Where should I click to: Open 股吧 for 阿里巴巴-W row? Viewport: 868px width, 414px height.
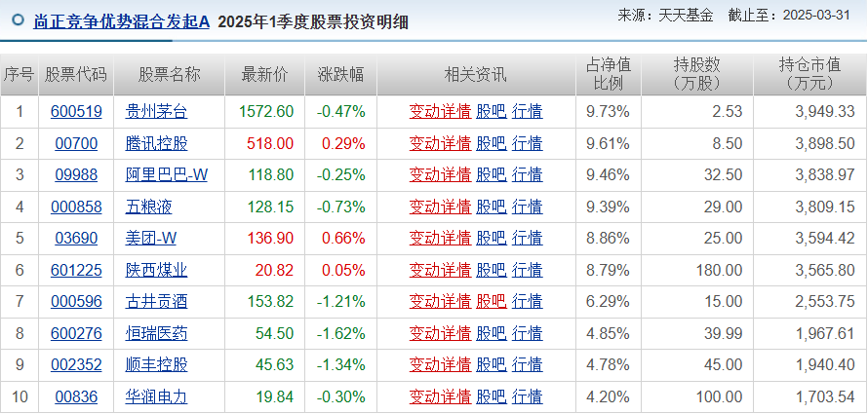(492, 175)
